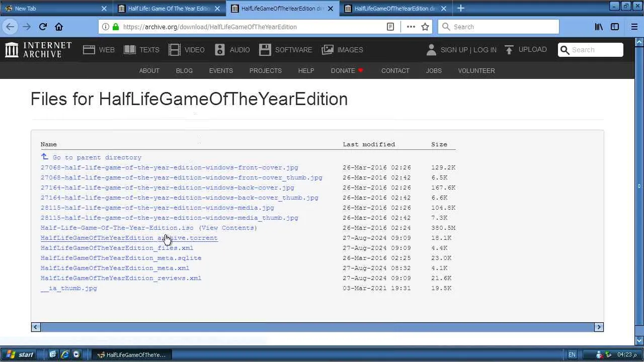Open the BLOG menu item
This screenshot has width=644, height=362.
pos(184,71)
